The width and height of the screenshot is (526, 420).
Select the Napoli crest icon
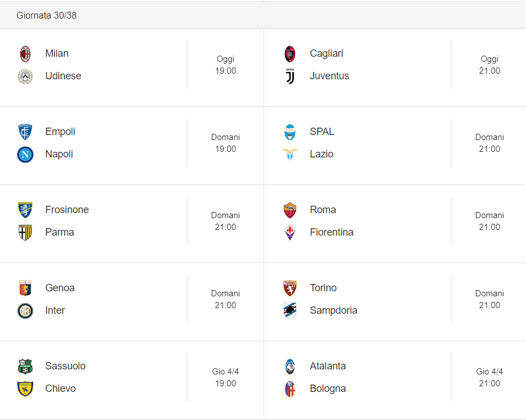25,155
